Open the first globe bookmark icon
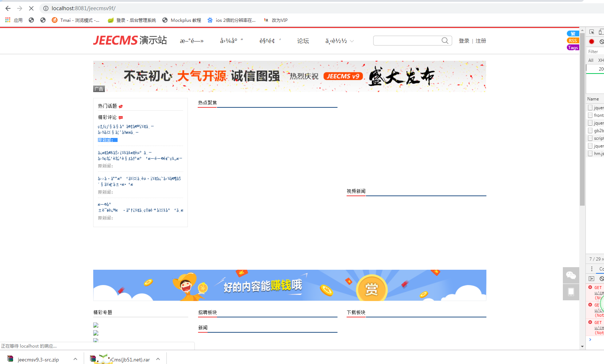 coord(31,20)
